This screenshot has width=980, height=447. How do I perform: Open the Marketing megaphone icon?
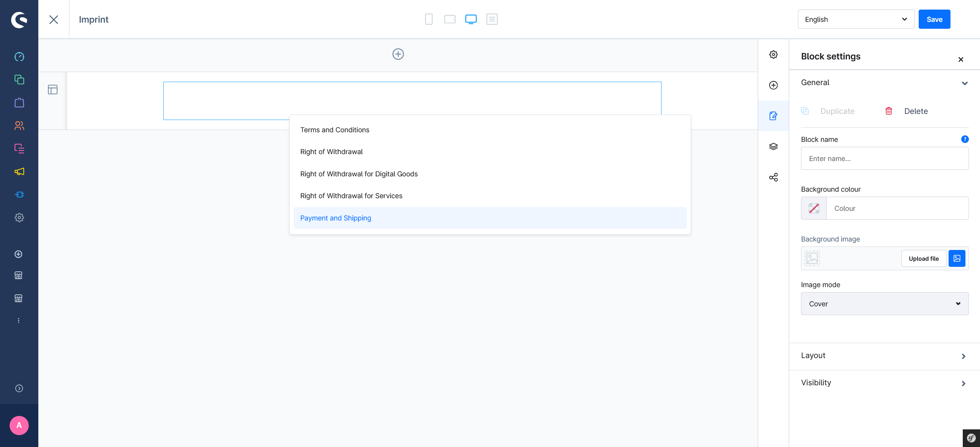click(x=19, y=171)
